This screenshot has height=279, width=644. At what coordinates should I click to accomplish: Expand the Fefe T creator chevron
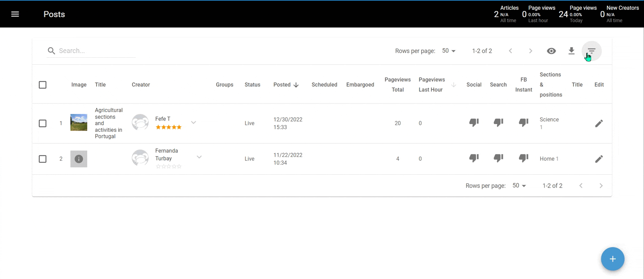click(193, 122)
